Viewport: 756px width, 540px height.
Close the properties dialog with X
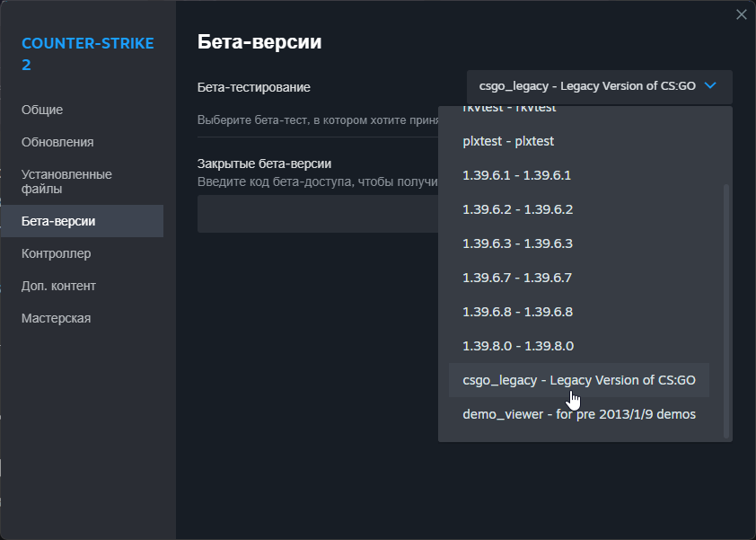741,14
